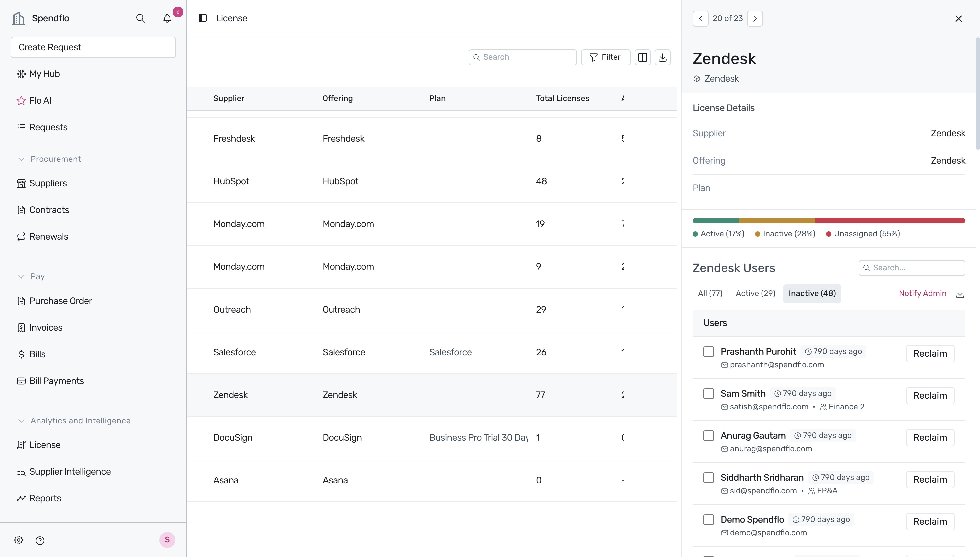Open Requests in the sidebar

[42, 127]
